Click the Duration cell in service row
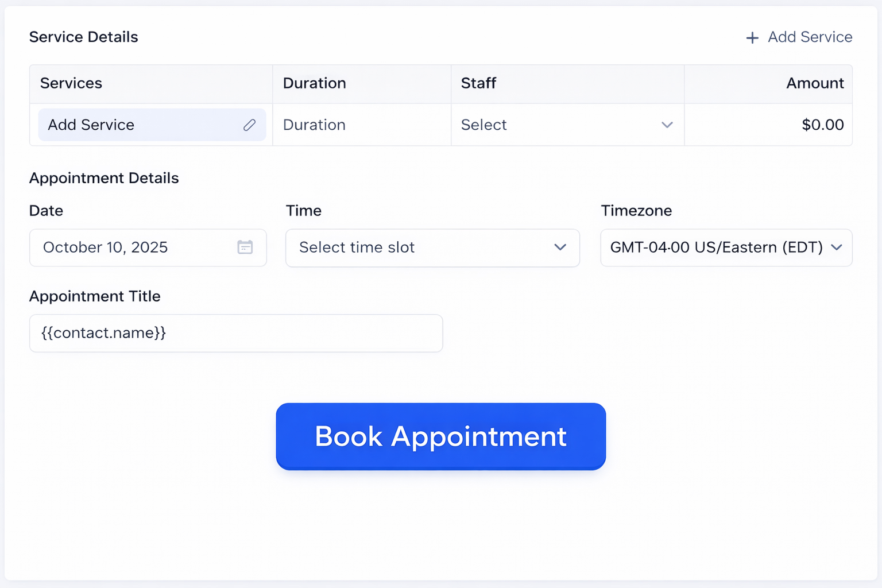 tap(361, 125)
